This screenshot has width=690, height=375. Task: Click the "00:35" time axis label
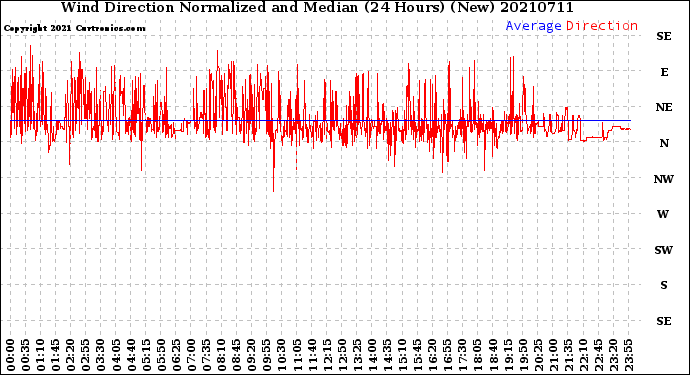click(26, 355)
